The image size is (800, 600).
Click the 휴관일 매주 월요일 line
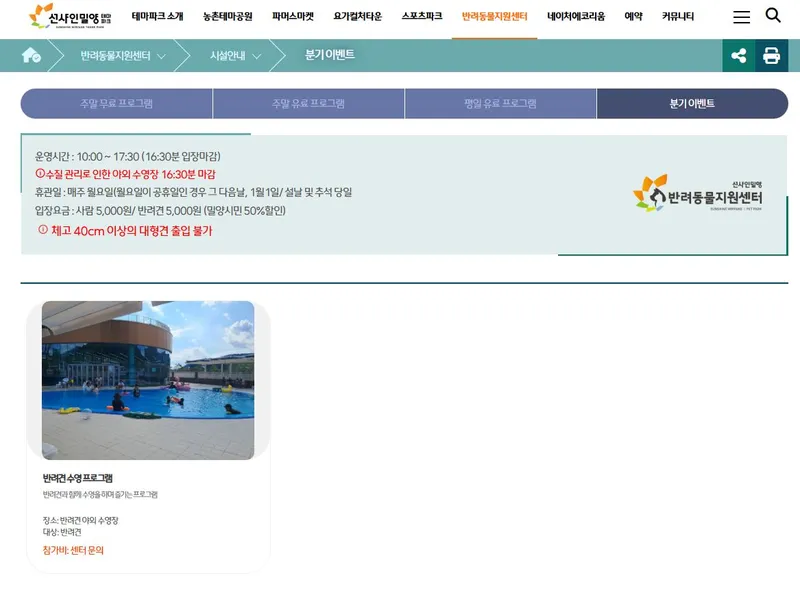[193, 192]
